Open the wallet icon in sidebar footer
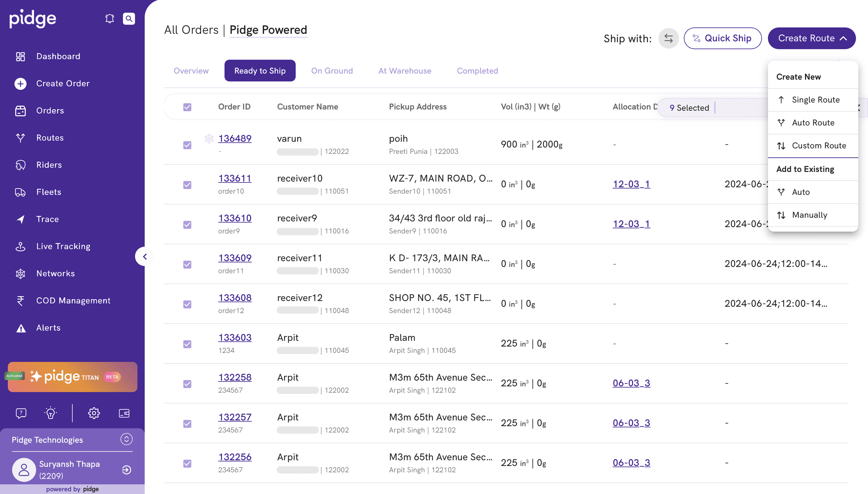Screen dimensions: 868x494 click(x=124, y=413)
